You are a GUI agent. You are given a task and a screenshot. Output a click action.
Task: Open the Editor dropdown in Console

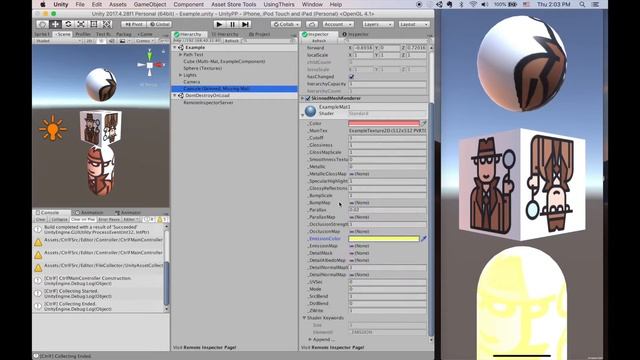pyautogui.click(x=131, y=220)
